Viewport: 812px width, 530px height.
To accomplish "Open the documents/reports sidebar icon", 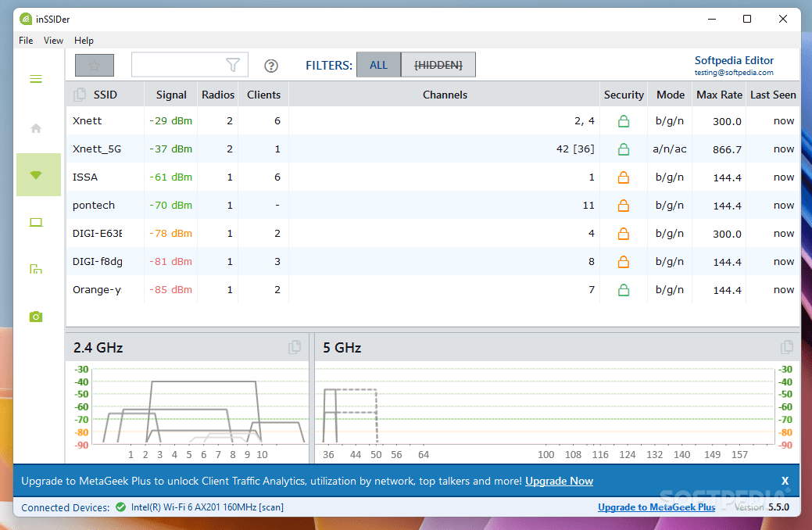I will pos(36,269).
